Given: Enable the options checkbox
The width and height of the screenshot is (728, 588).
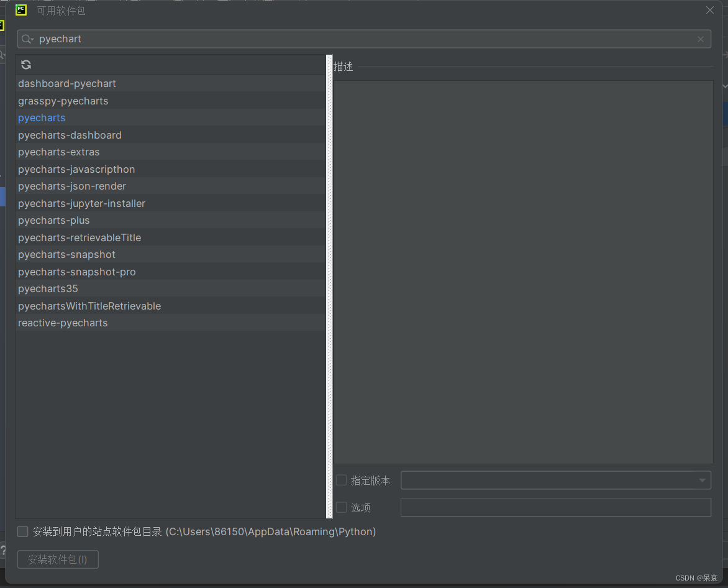Looking at the screenshot, I should click(x=341, y=507).
